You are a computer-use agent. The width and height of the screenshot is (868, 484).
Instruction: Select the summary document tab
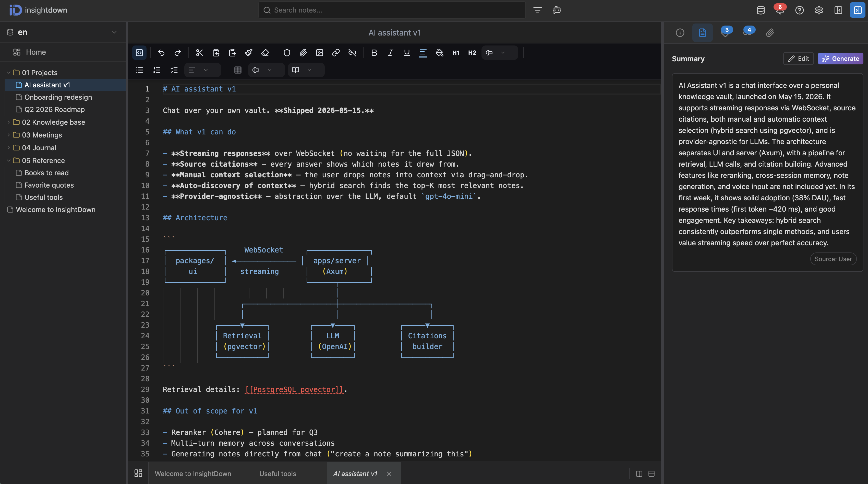click(x=703, y=33)
